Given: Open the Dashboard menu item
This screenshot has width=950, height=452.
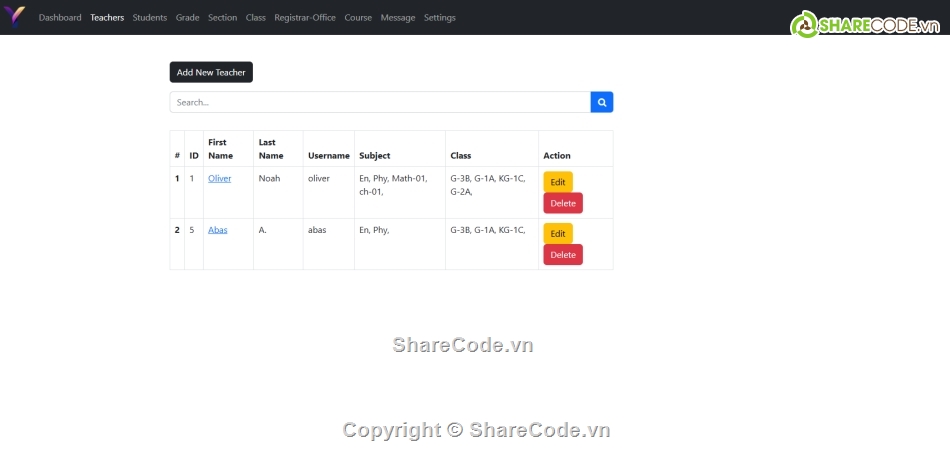Looking at the screenshot, I should [x=60, y=18].
